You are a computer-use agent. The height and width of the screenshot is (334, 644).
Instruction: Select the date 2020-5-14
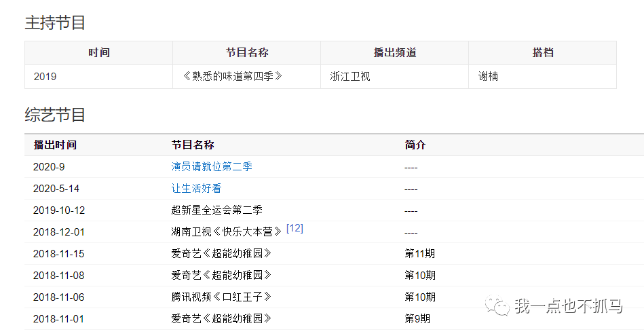click(x=56, y=189)
